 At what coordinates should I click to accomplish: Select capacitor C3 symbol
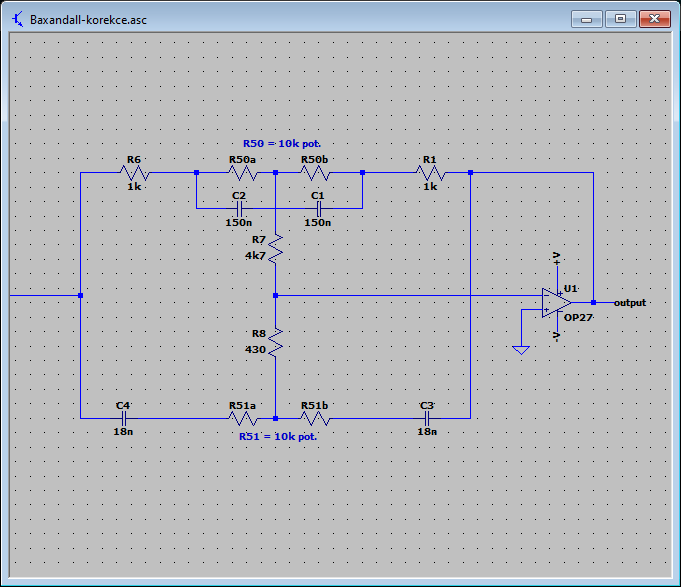pyautogui.click(x=427, y=419)
